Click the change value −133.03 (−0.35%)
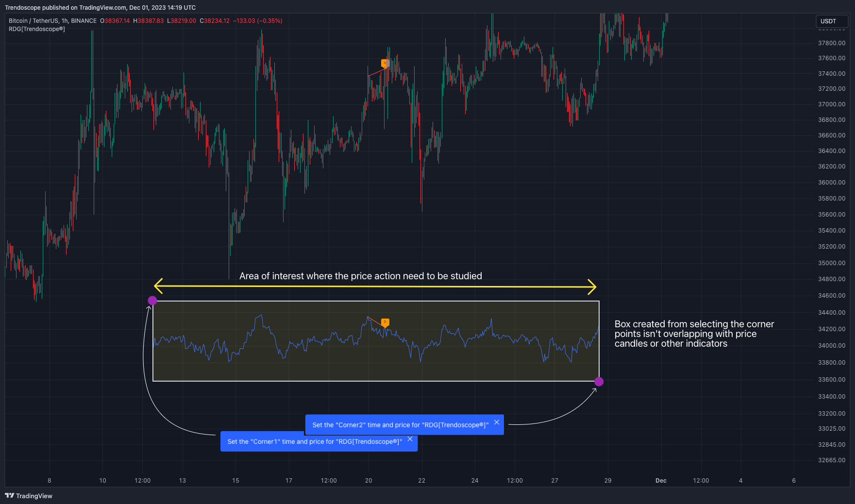855x504 pixels. pyautogui.click(x=258, y=21)
